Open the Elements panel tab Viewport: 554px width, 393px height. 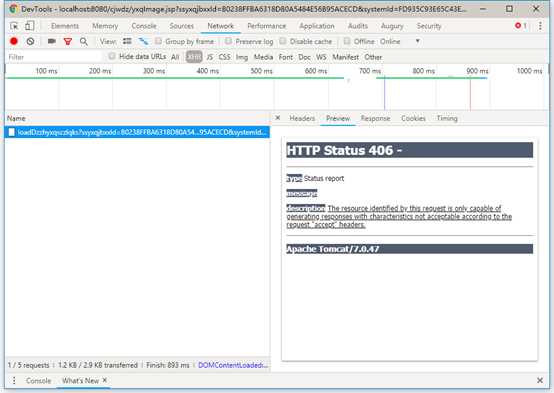[65, 26]
